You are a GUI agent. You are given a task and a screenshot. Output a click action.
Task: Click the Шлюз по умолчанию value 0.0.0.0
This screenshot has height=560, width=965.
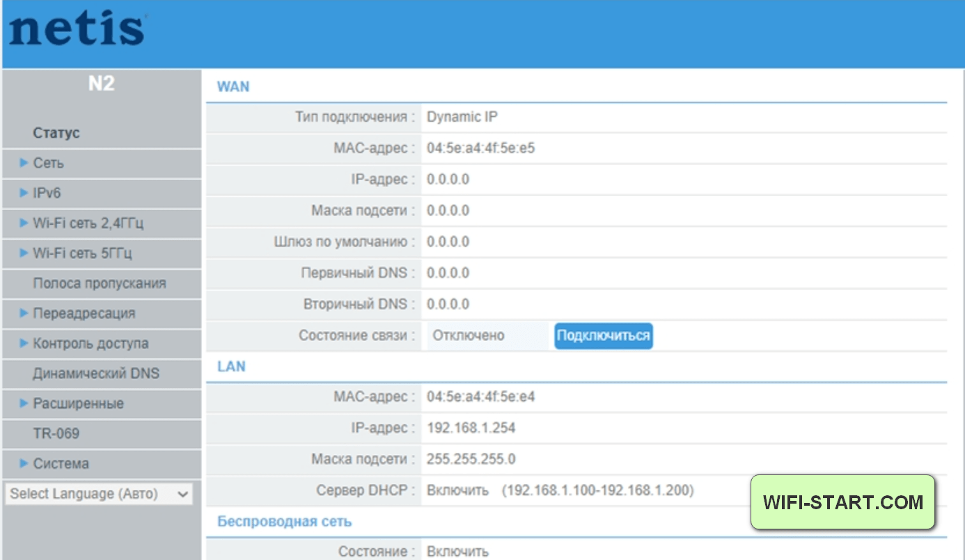[448, 242]
